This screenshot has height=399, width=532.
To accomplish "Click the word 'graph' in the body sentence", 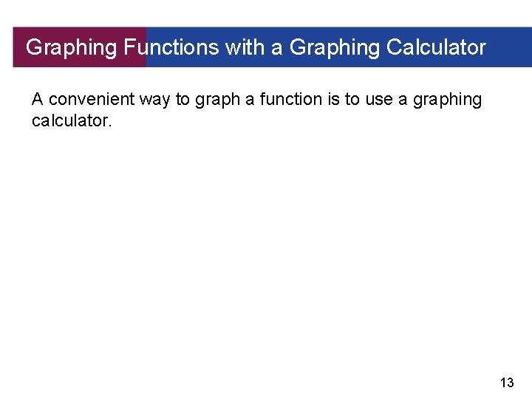I will pos(217,100).
